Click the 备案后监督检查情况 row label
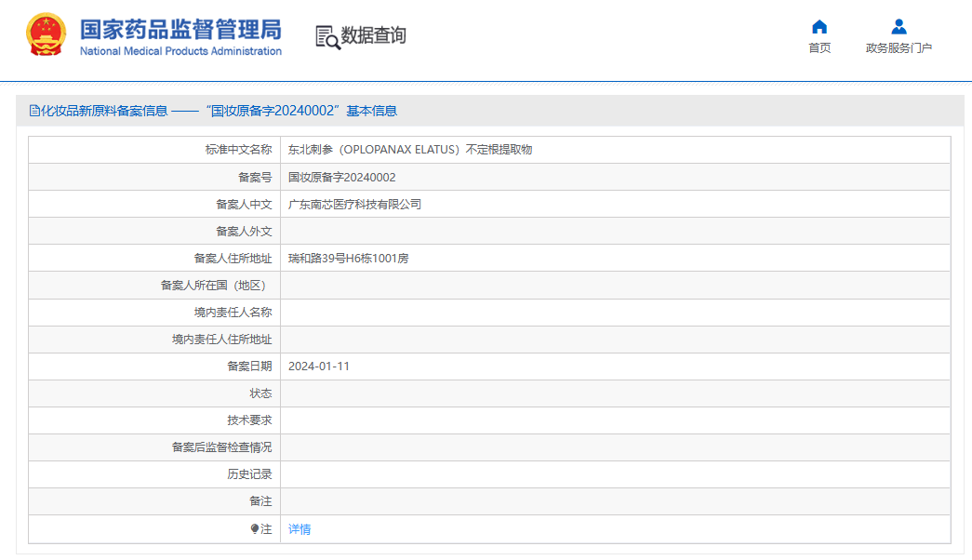The width and height of the screenshot is (972, 560). click(x=222, y=447)
